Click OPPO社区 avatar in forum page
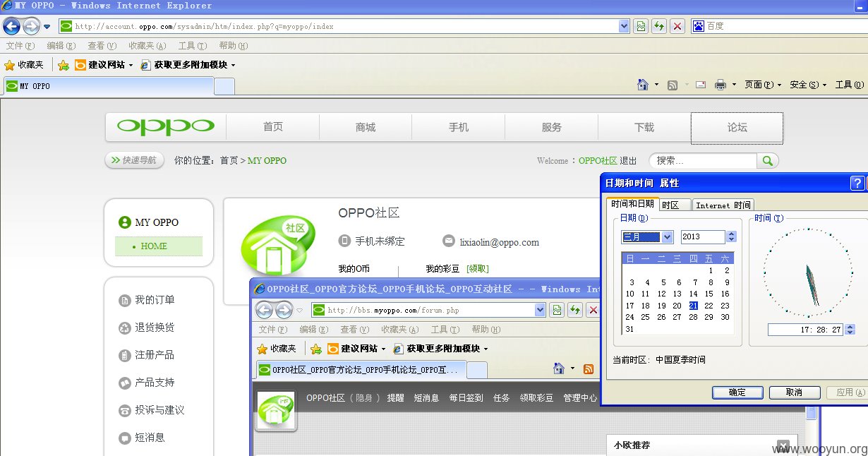The height and width of the screenshot is (456, 868). (x=277, y=409)
